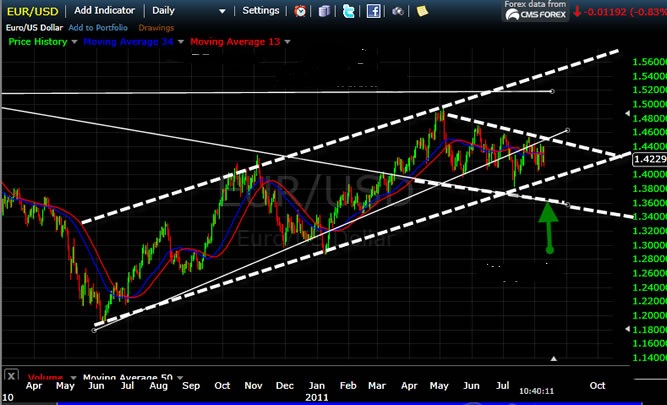
Task: Expand the Price History options arrow
Action: [x=75, y=42]
